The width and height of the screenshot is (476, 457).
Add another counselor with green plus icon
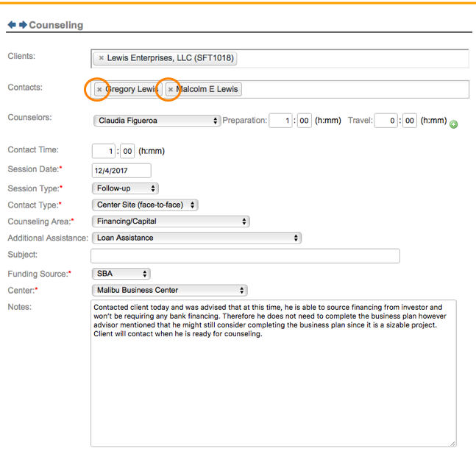453,124
